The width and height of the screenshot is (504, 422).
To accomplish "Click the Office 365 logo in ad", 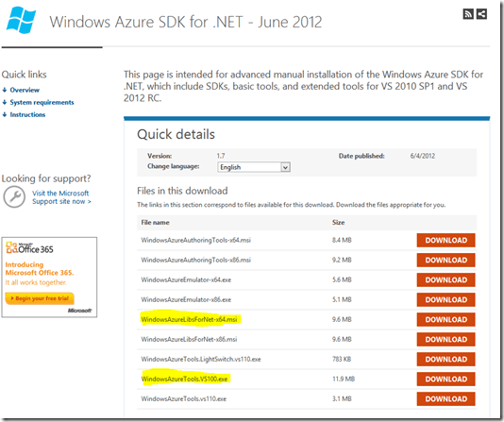I will (x=29, y=248).
